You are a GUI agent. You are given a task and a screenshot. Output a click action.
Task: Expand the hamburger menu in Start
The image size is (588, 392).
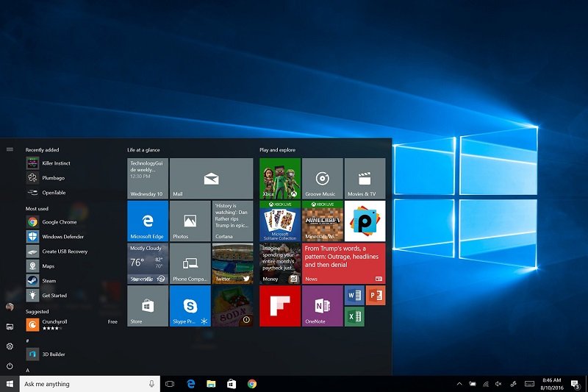10,149
